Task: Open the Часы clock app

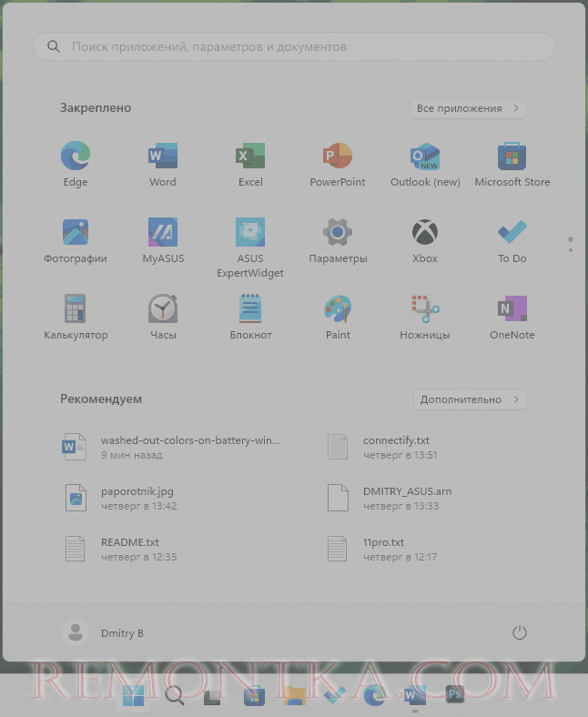Action: pyautogui.click(x=163, y=318)
